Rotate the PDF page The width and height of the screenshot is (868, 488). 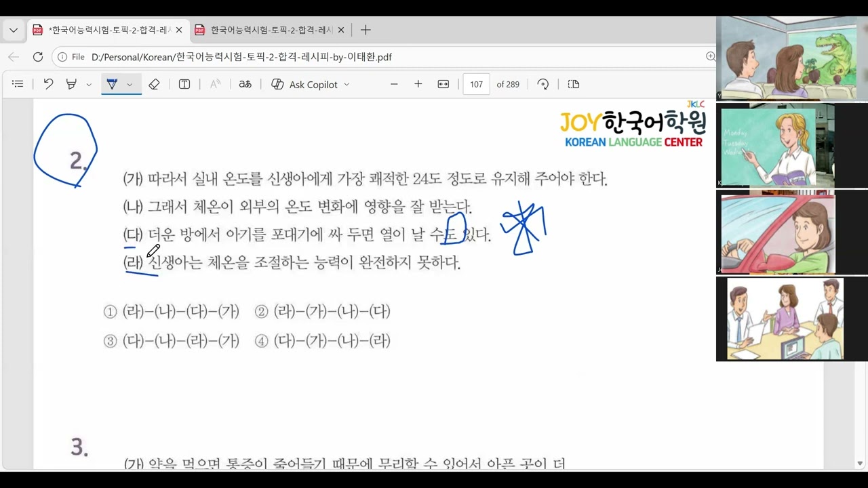[542, 84]
